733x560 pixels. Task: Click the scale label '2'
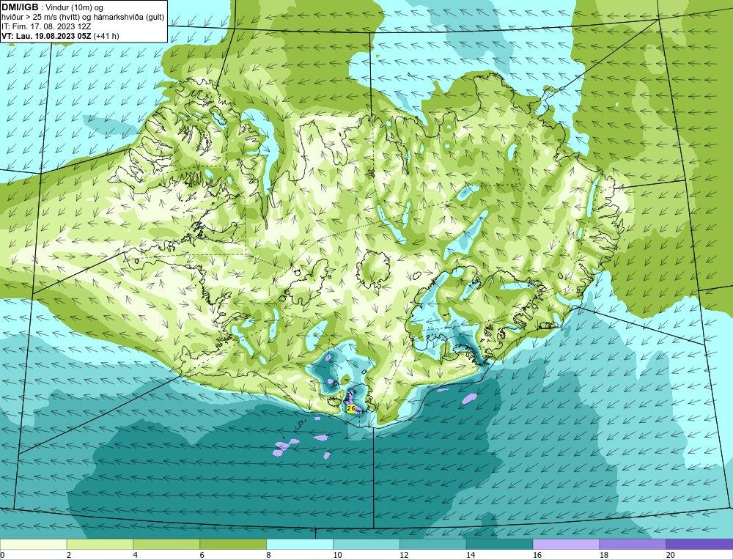coord(69,555)
